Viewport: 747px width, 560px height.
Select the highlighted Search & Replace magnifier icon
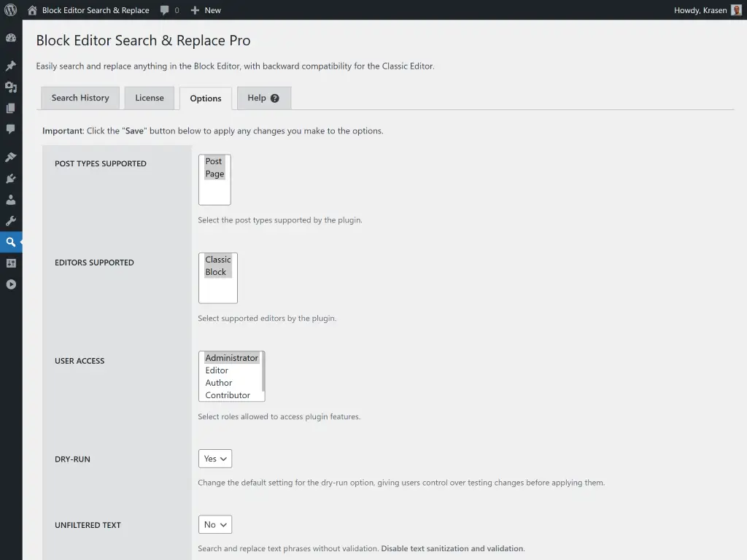click(11, 241)
